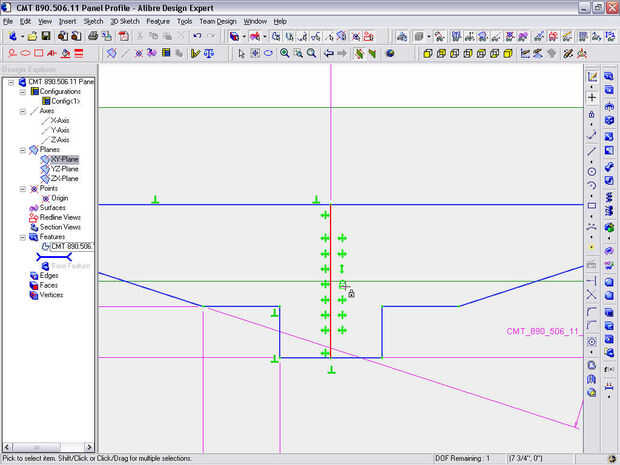Image resolution: width=620 pixels, height=465 pixels.
Task: Click the previous view left arrow icon
Action: 329,53
